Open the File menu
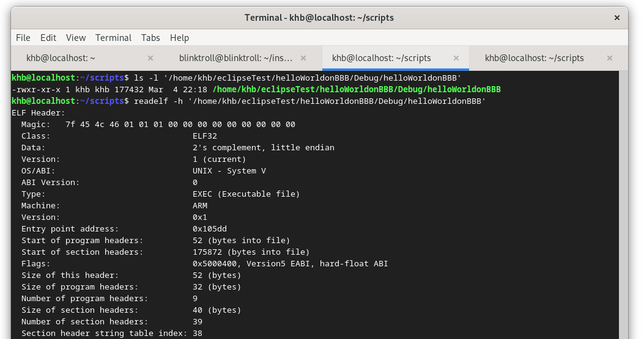Image resolution: width=644 pixels, height=339 pixels. (23, 38)
